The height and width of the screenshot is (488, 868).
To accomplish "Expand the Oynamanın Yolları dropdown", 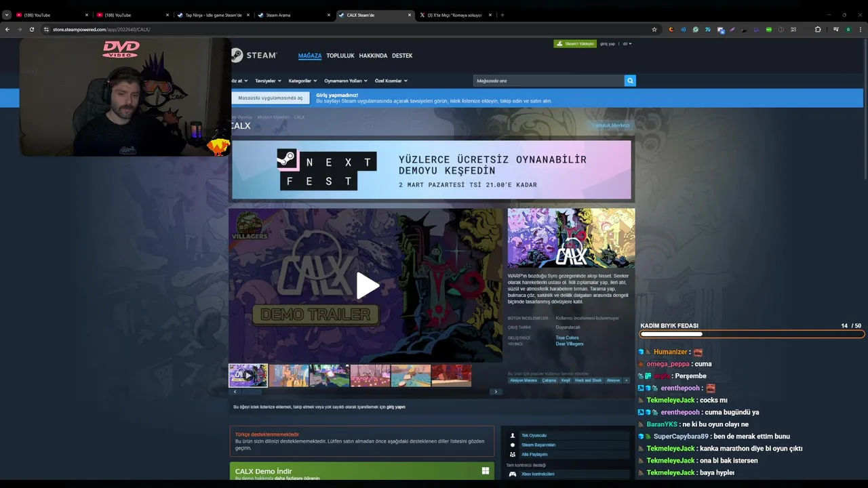I will coord(345,81).
